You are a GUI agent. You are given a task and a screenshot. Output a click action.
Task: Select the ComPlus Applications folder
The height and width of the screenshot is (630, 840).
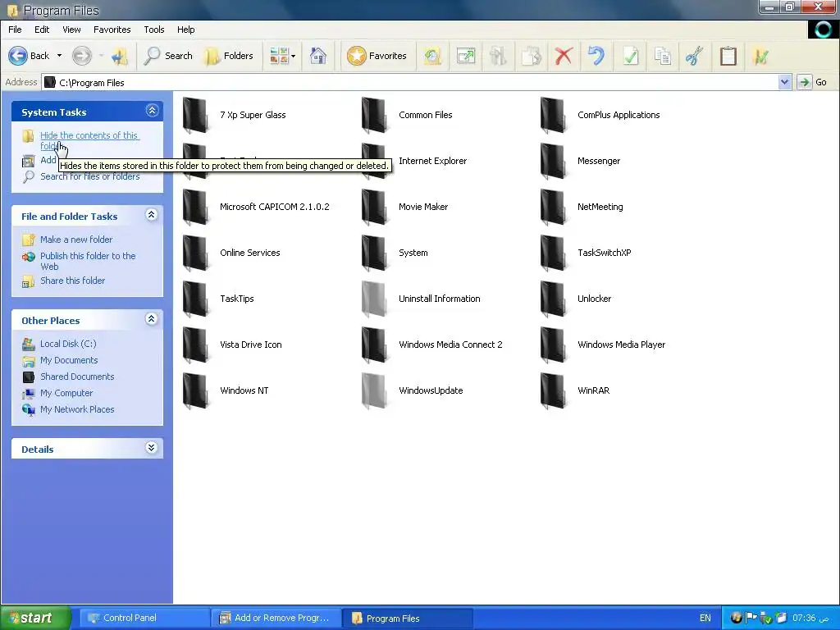click(x=600, y=115)
